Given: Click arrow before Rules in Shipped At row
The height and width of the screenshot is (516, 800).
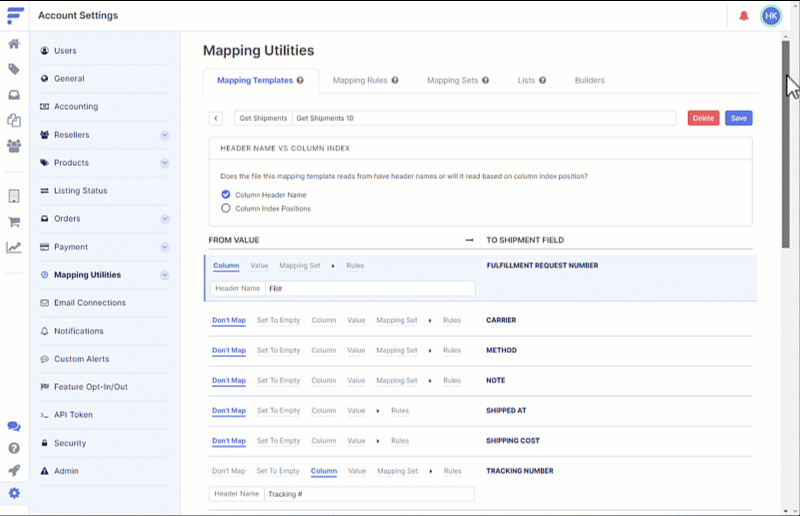Looking at the screenshot, I should (x=378, y=411).
